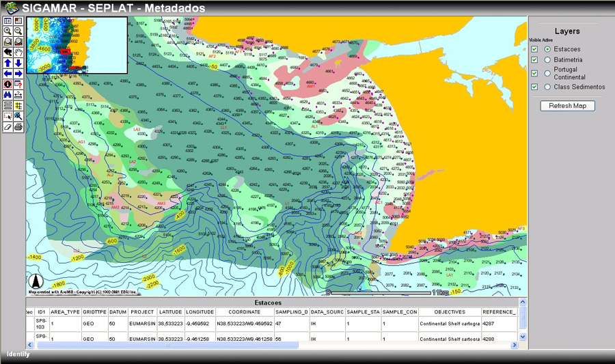Screen dimensions: 615x364
Task: Toggle visibility of Portugal Continental layer
Action: [534, 73]
